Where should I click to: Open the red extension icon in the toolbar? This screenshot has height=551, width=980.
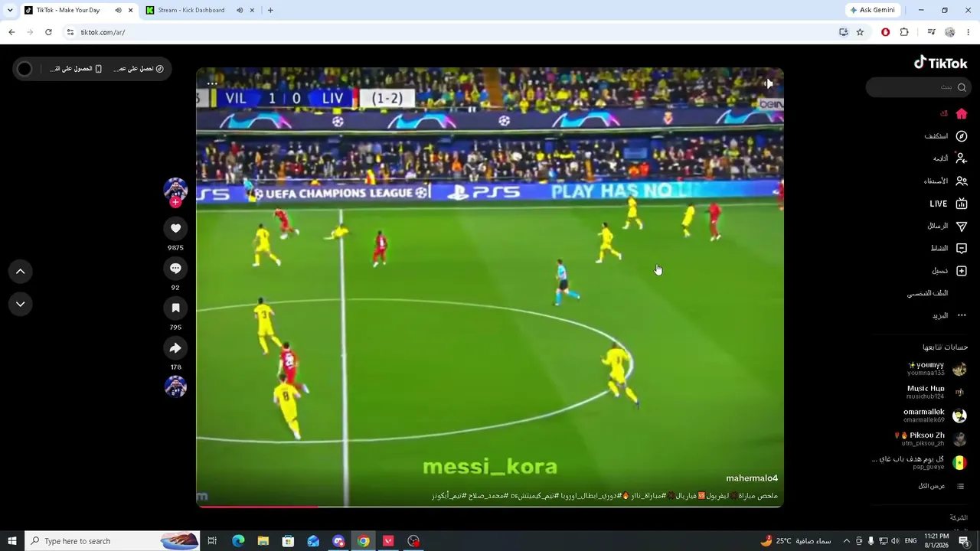point(886,32)
